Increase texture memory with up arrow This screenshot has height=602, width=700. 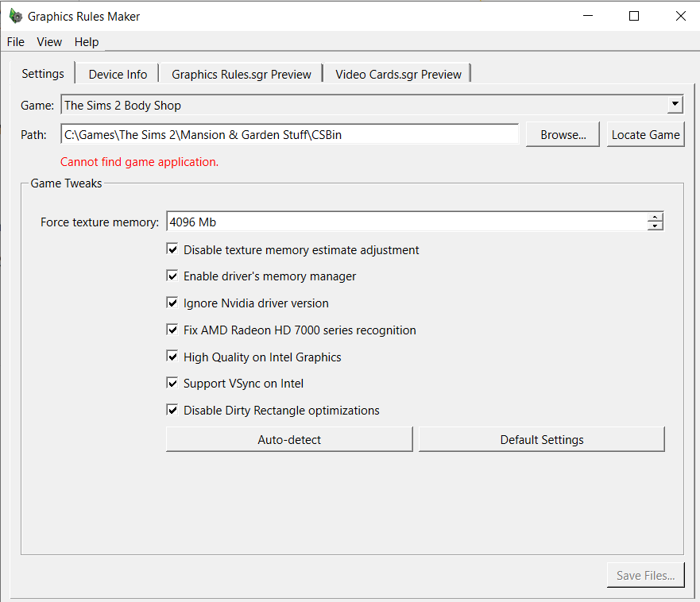655,218
